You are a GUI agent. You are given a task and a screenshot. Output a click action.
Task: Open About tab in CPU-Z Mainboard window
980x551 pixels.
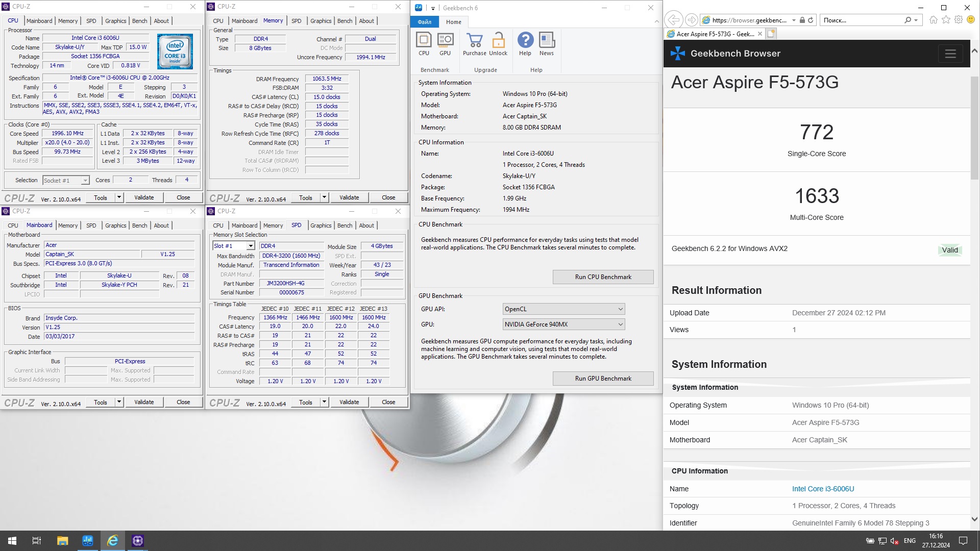[161, 226]
